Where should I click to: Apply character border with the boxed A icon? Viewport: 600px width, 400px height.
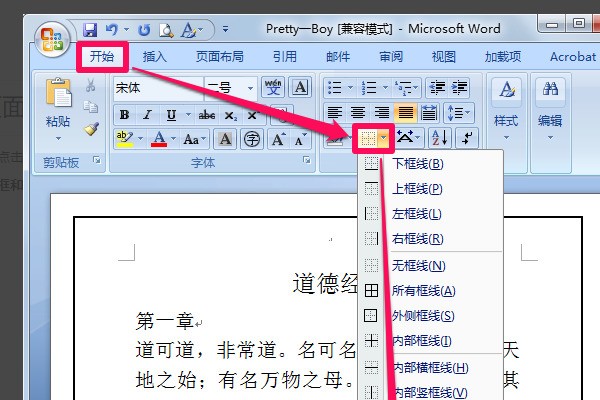point(300,88)
